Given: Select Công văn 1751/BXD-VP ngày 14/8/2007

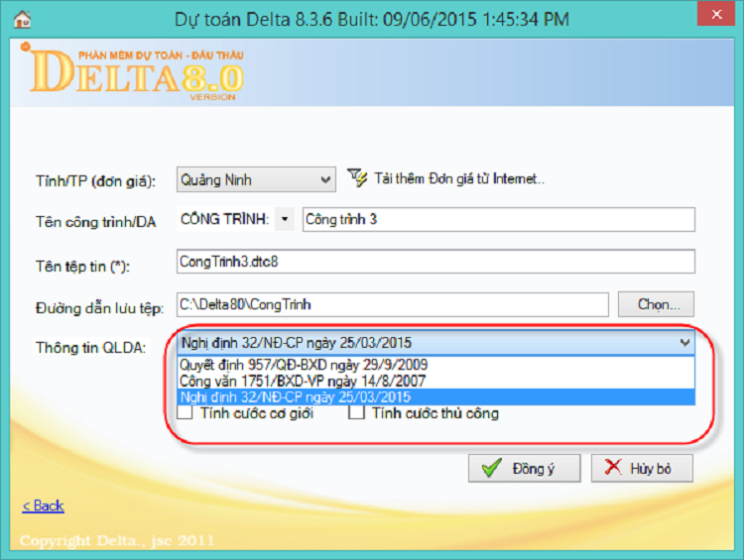Looking at the screenshot, I should tap(435, 381).
